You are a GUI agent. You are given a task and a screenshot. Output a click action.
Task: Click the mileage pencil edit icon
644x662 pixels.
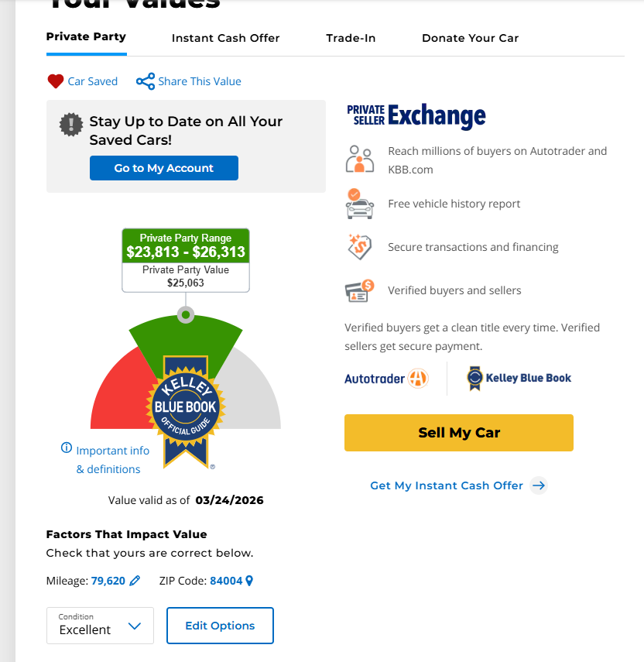(x=135, y=581)
